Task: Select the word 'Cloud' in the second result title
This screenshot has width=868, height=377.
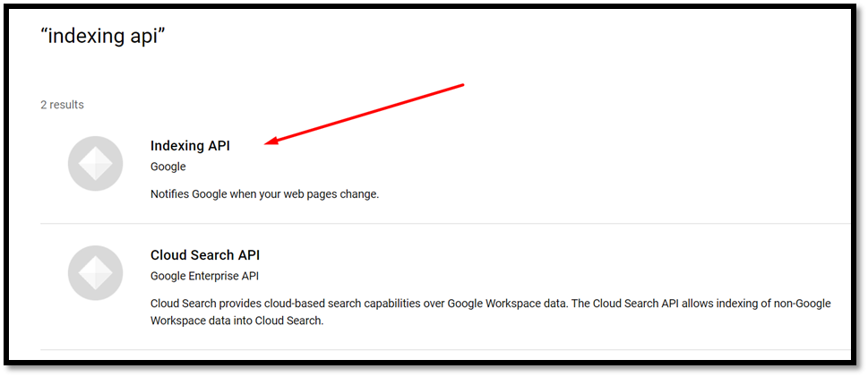Action: 168,255
